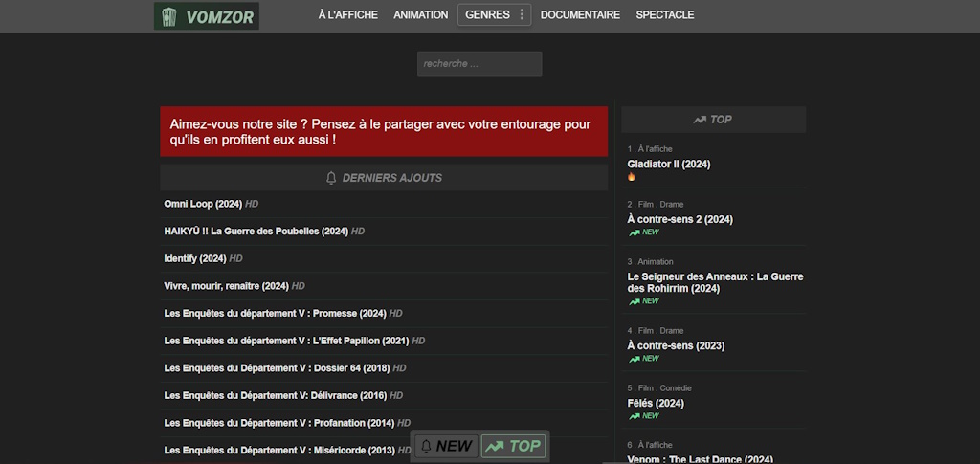Click the red share-site banner
This screenshot has height=464, width=980.
tap(384, 131)
